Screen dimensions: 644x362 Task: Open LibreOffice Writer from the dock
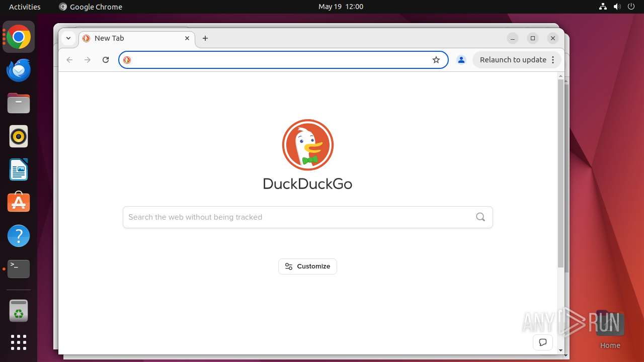(19, 169)
